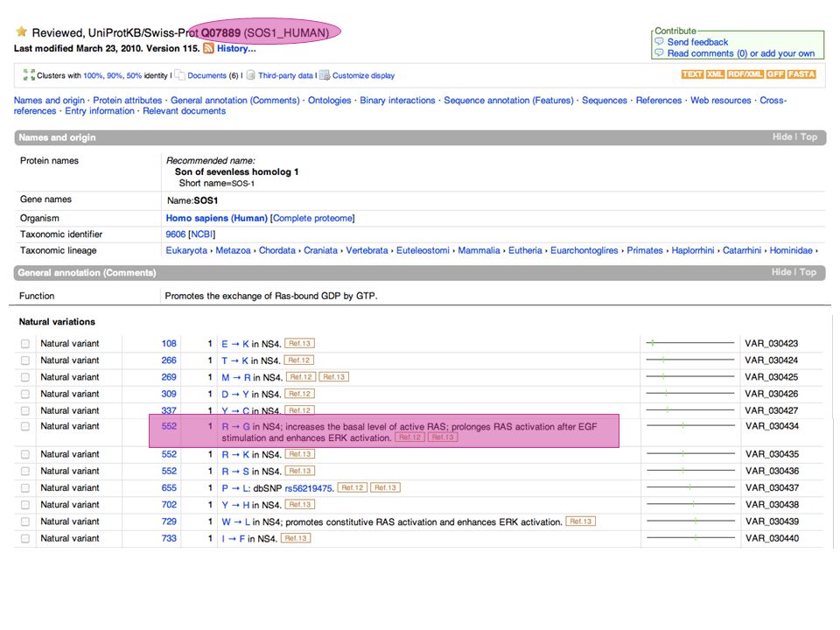The image size is (840, 630).
Task: Open the Hominidae lineage link
Action: [791, 250]
